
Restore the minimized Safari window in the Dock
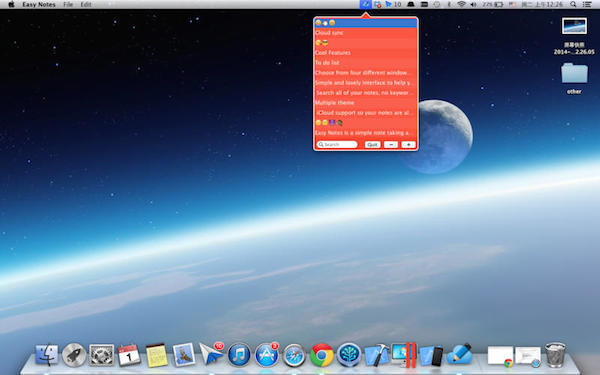click(528, 356)
